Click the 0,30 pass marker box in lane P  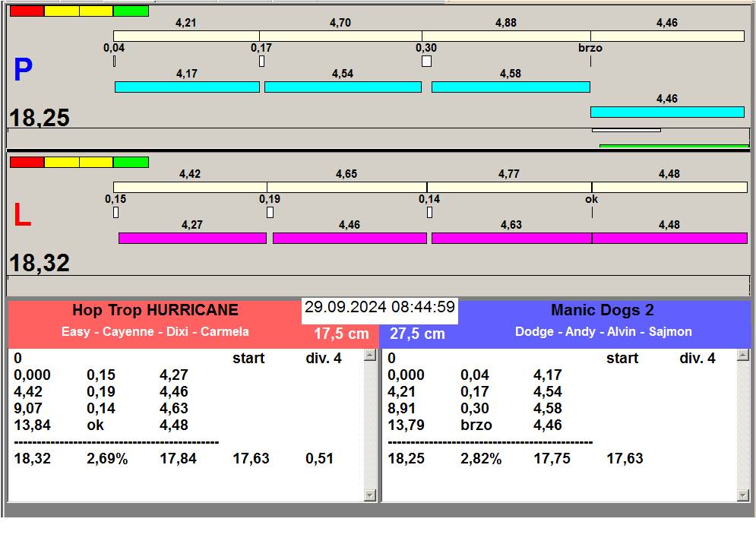click(x=426, y=61)
